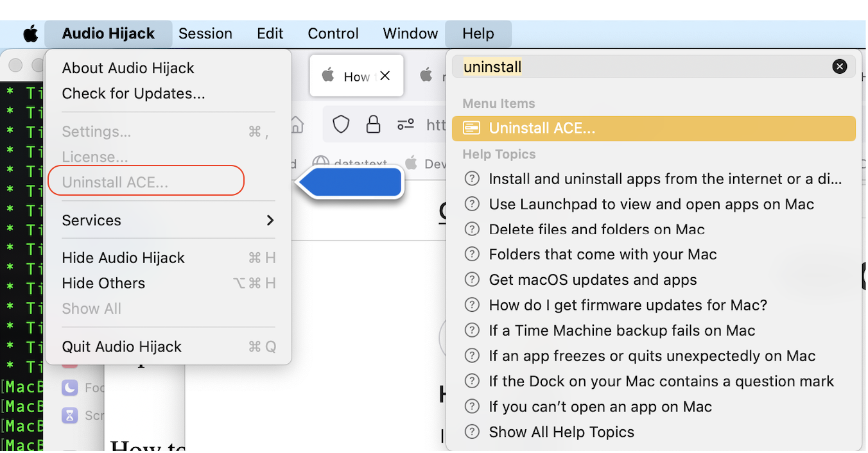Open the Session menu
Image resolution: width=868 pixels, height=453 pixels.
tap(205, 33)
